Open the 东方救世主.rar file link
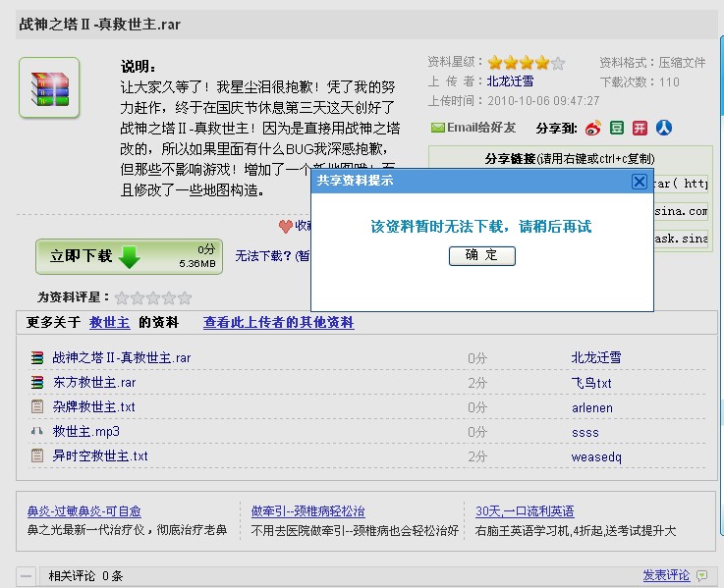This screenshot has width=724, height=588. (94, 382)
